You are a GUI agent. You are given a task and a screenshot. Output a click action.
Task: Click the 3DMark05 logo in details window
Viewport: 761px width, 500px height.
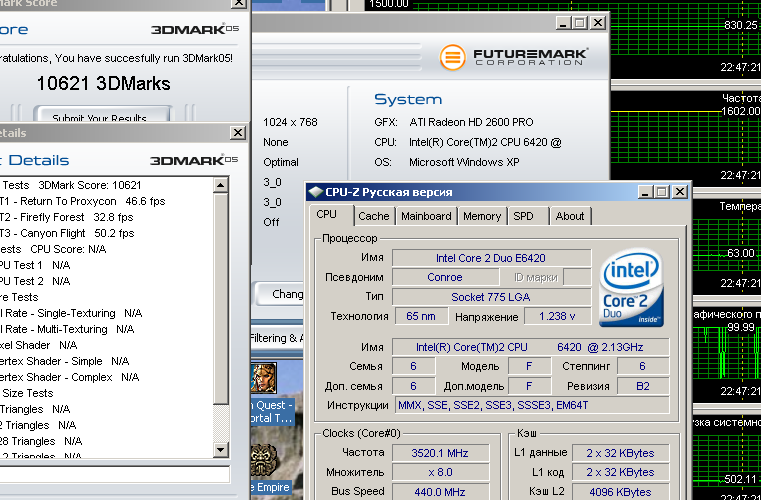pyautogui.click(x=194, y=160)
